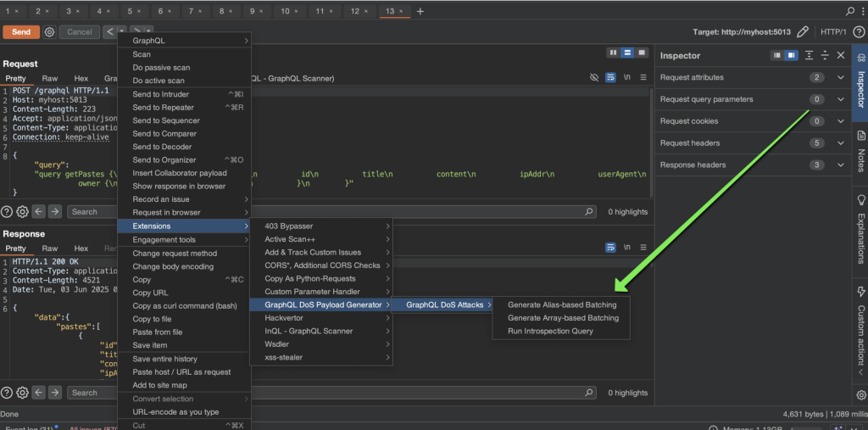Choose Run Introspection Query menu item
This screenshot has width=868, height=430.
coord(550,331)
